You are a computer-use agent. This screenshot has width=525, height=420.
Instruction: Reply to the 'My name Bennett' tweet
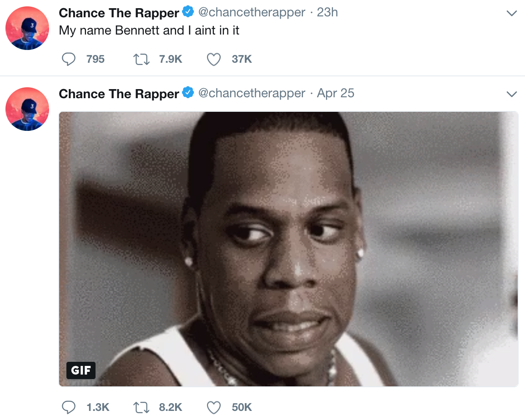coord(69,59)
